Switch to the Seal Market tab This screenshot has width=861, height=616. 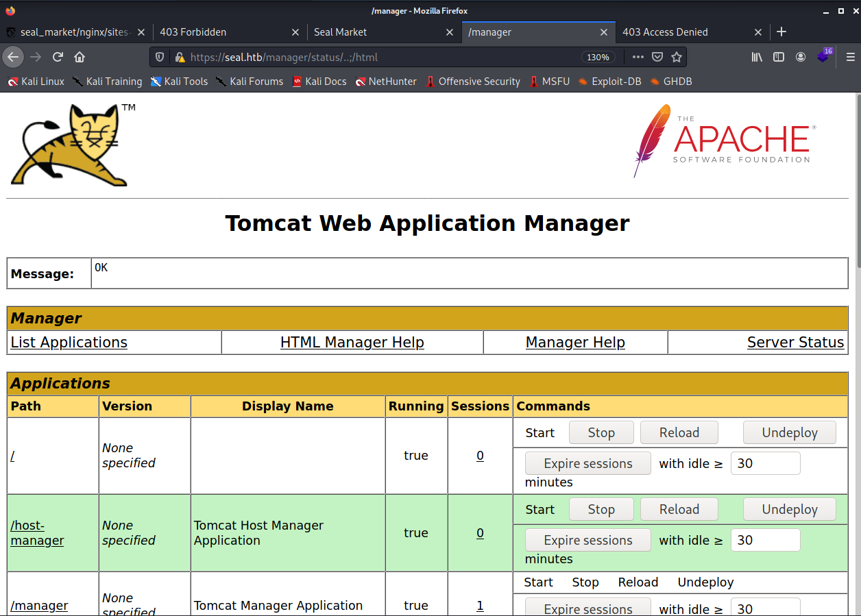(x=341, y=32)
